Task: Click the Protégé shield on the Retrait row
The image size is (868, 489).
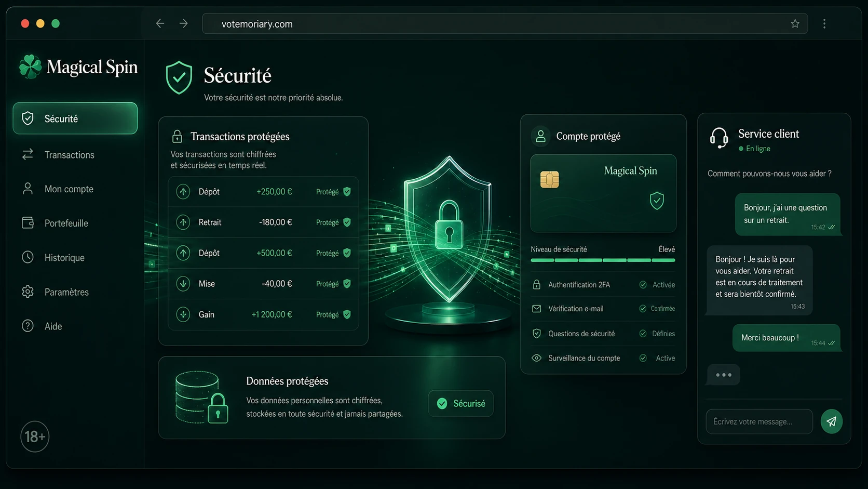Action: (347, 222)
